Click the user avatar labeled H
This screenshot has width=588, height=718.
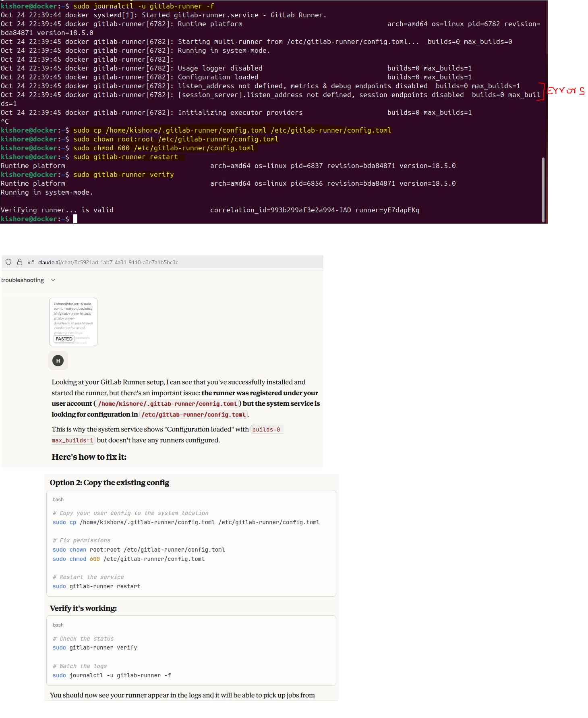coord(58,361)
